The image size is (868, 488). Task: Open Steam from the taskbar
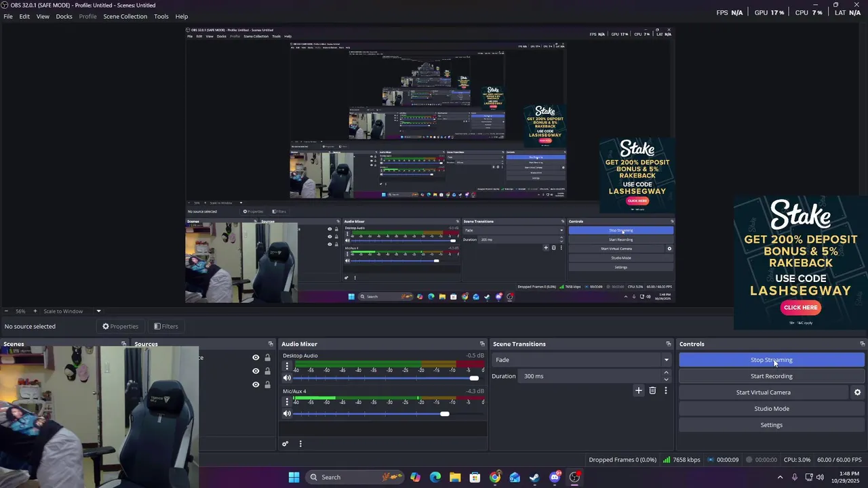coord(534,477)
